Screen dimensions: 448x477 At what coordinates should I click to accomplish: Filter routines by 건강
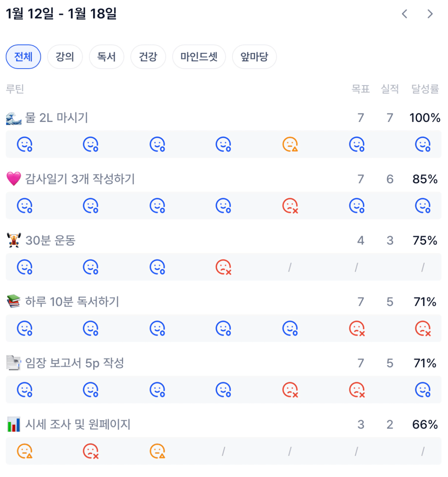pyautogui.click(x=148, y=57)
